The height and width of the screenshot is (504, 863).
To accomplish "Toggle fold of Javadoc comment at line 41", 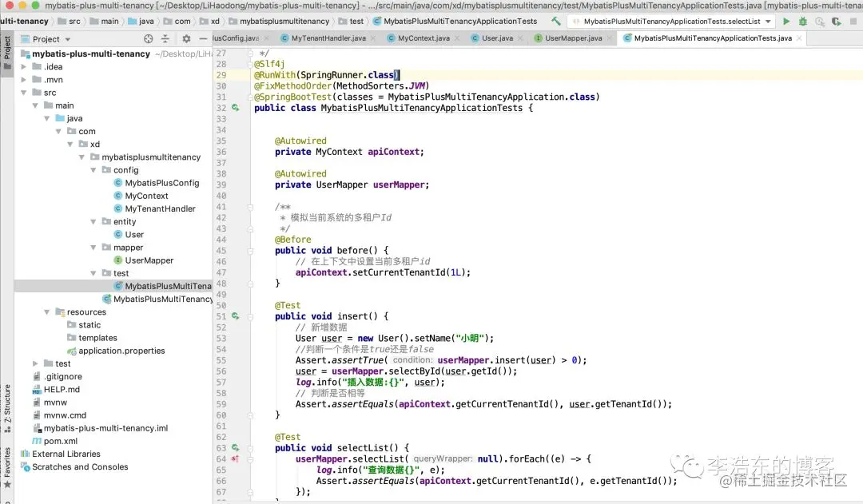I will [x=250, y=208].
